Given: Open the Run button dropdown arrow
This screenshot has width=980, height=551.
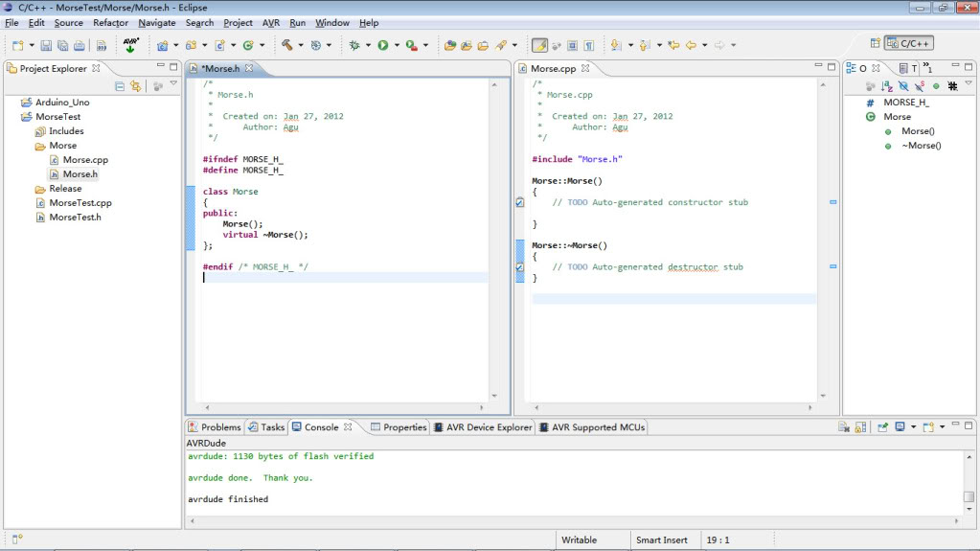Looking at the screenshot, I should tap(395, 45).
